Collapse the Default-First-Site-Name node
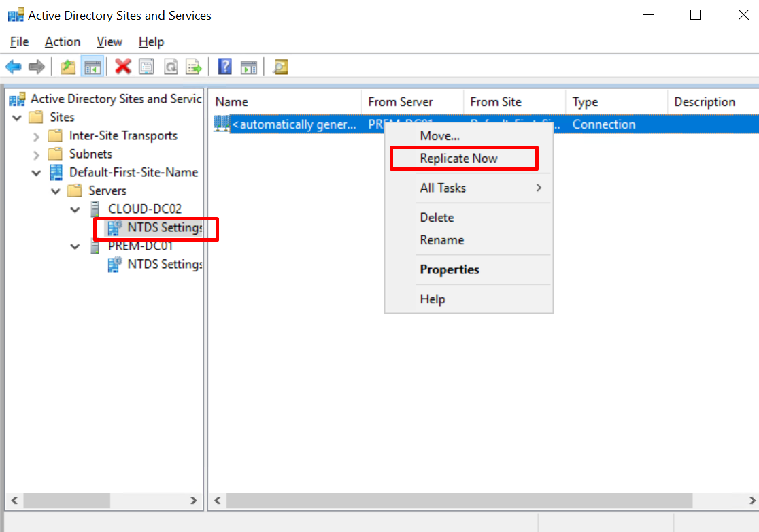Viewport: 759px width, 532px height. (36, 173)
